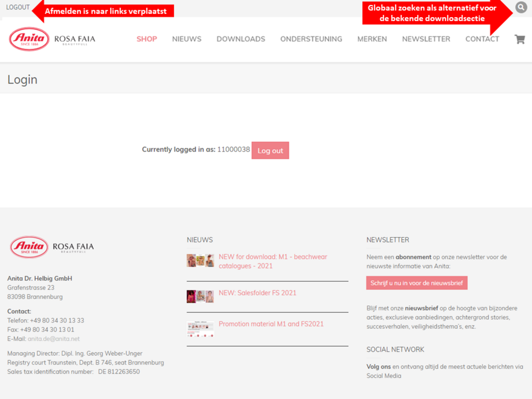Click the Anita logo in header
Image resolution: width=532 pixels, height=399 pixels.
click(x=30, y=39)
